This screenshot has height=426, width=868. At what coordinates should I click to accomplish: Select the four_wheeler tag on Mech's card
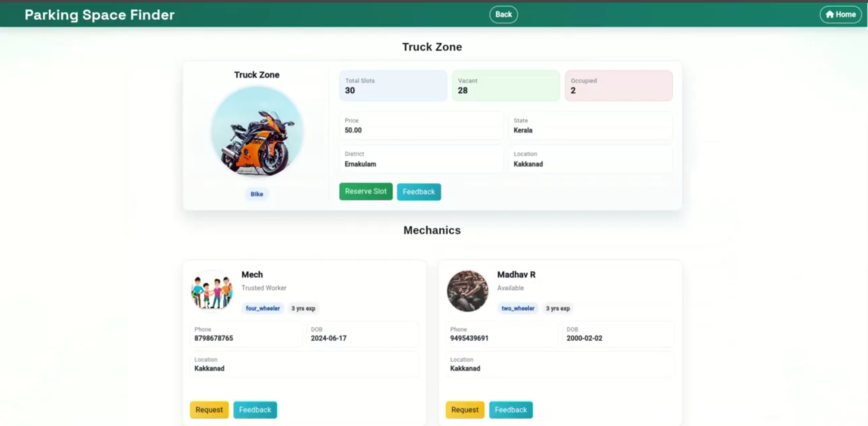(263, 308)
